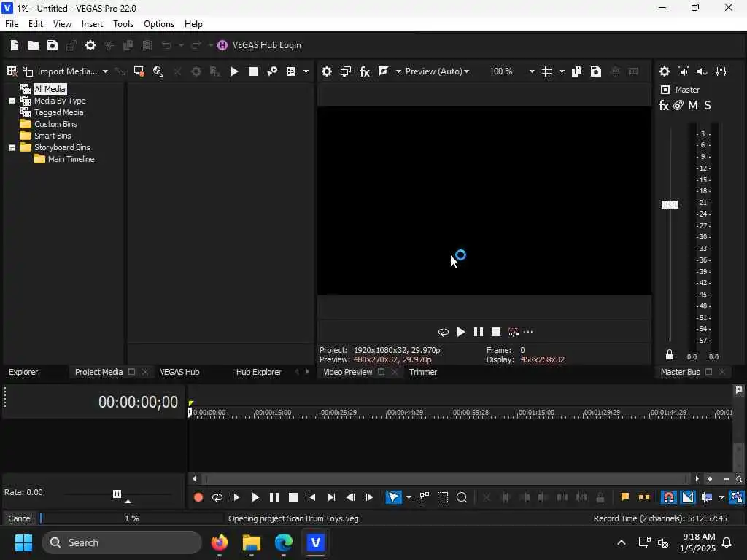The width and height of the screenshot is (747, 560).
Task: Select the Zoom Edit Tool magnifier
Action: [x=462, y=497]
